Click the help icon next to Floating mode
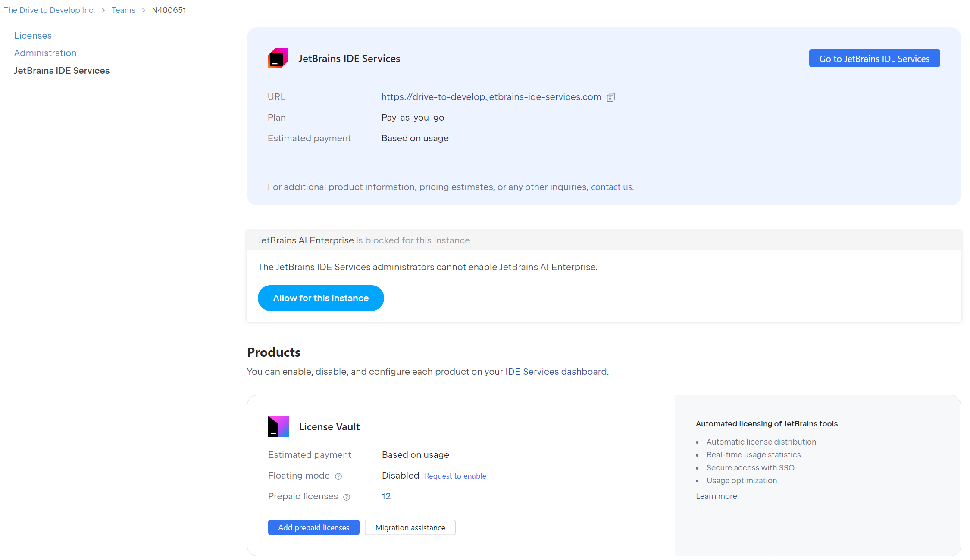The height and width of the screenshot is (560, 970). (x=339, y=476)
